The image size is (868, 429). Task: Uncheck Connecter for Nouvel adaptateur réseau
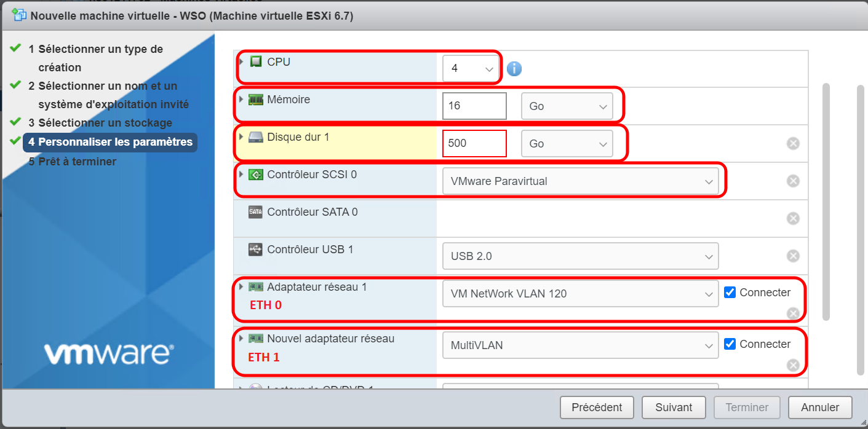click(730, 344)
